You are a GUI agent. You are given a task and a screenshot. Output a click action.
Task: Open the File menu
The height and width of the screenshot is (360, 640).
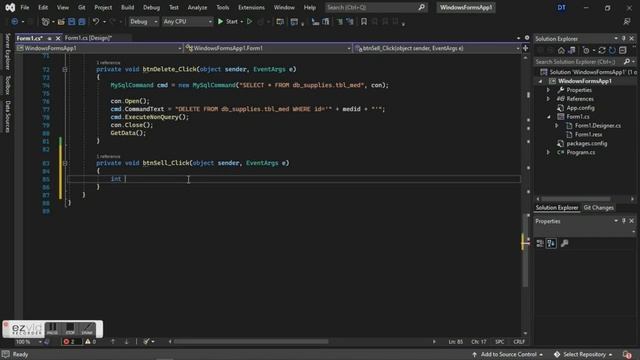coord(25,7)
